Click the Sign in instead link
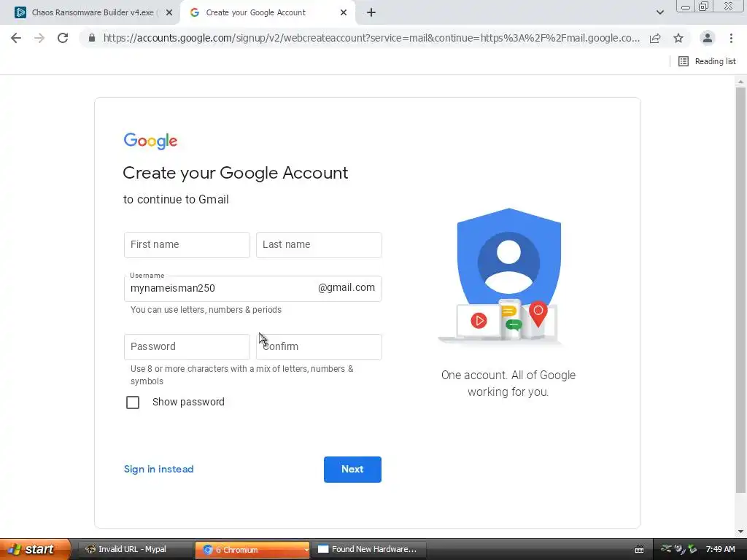The image size is (747, 560). (x=158, y=470)
